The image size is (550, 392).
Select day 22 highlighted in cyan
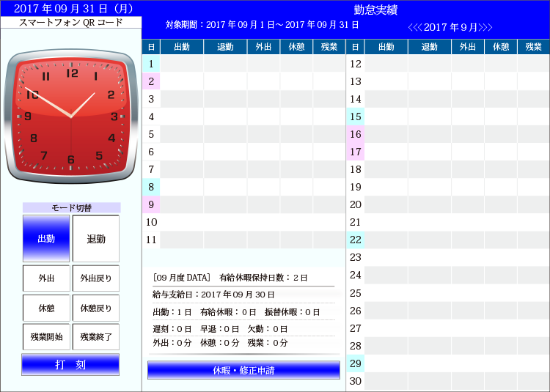click(x=355, y=240)
